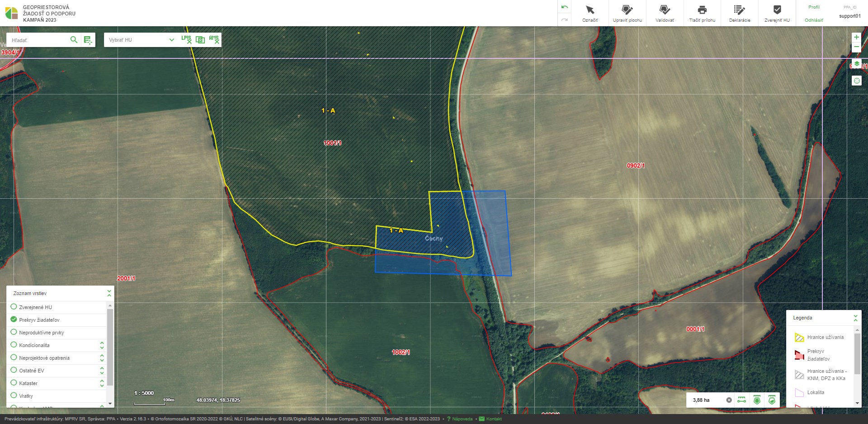The image size is (868, 424).
Task: Open the Profil link
Action: coord(814,7)
